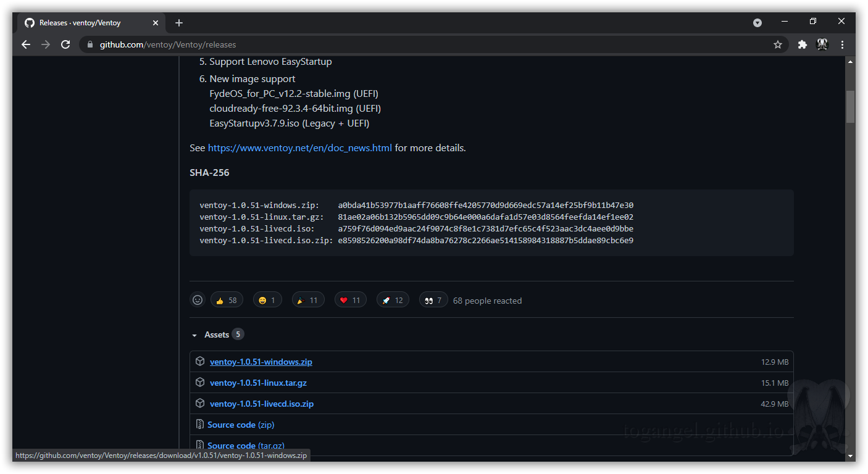868x474 pixels.
Task: Click the page vertical scrollbar thumb
Action: tap(850, 107)
